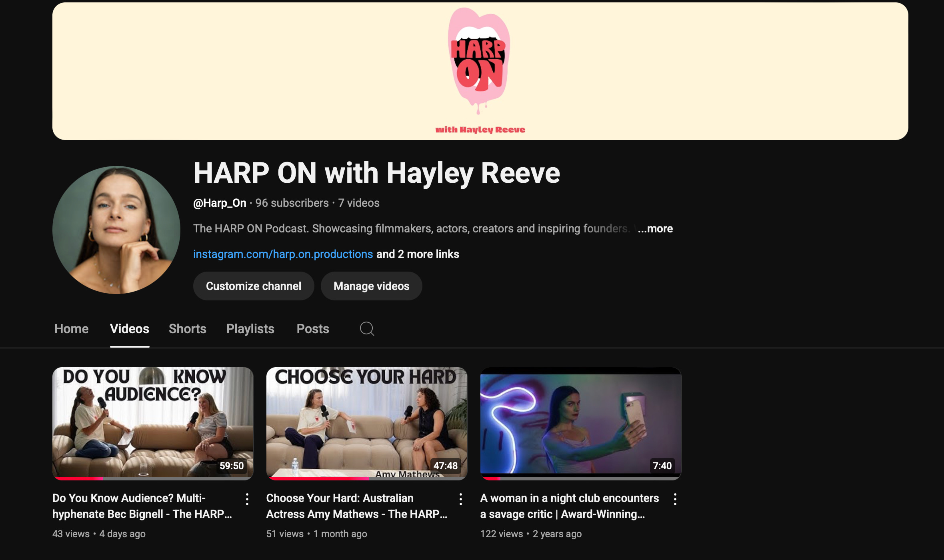Image resolution: width=944 pixels, height=560 pixels.
Task: Expand channel description with ...more
Action: [655, 229]
